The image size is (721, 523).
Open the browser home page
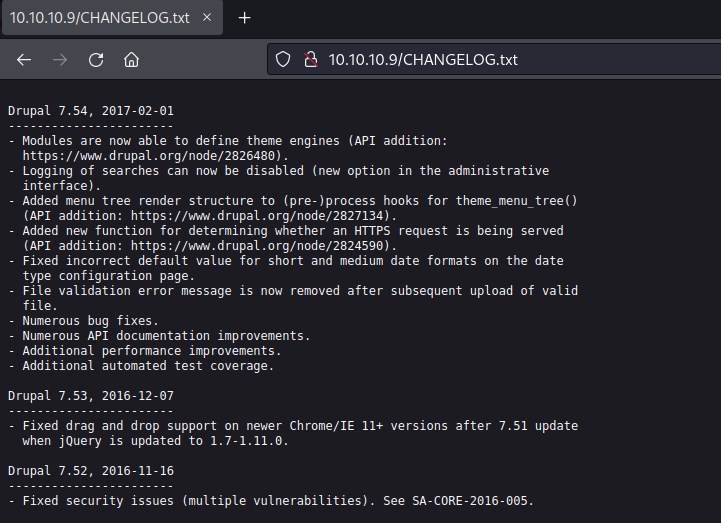click(x=131, y=60)
